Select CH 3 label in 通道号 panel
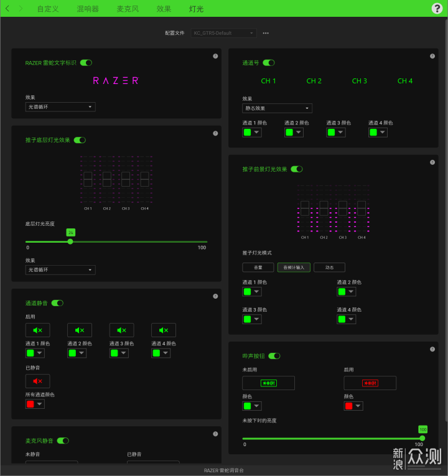Screen dimensions: 448x476 (360, 81)
